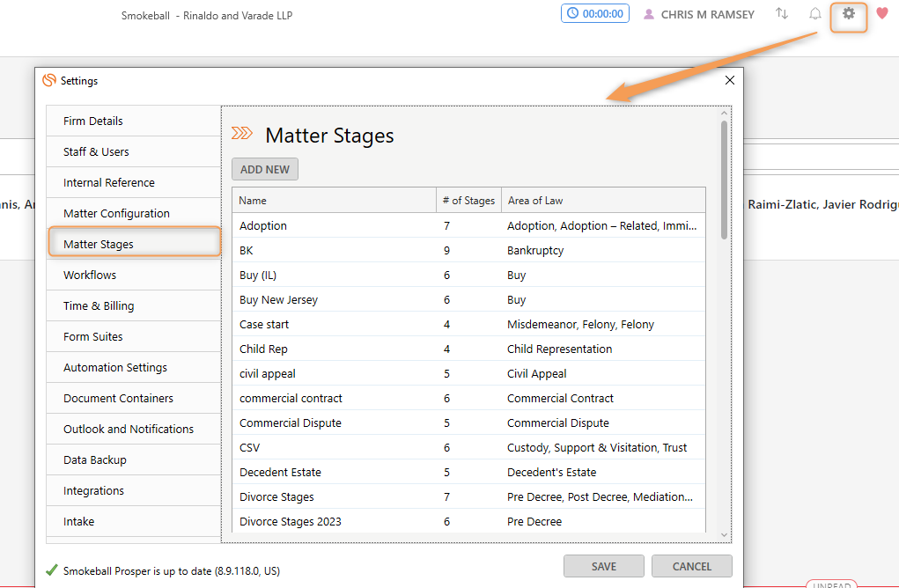
Task: Sort by the Area of Law column header
Action: click(x=603, y=201)
